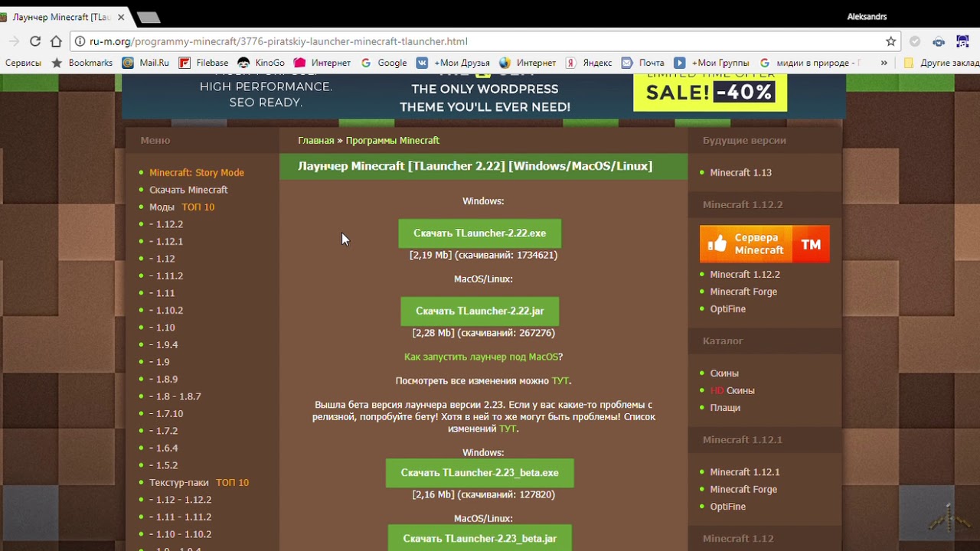Open Как запустить лаунчер под MacOS link
The width and height of the screenshot is (980, 551).
coord(482,357)
